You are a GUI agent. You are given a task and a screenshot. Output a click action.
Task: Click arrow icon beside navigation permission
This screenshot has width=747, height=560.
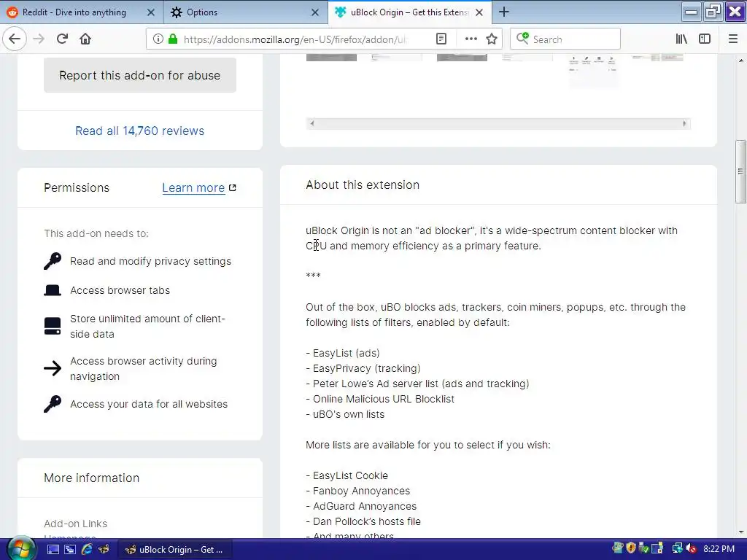53,368
